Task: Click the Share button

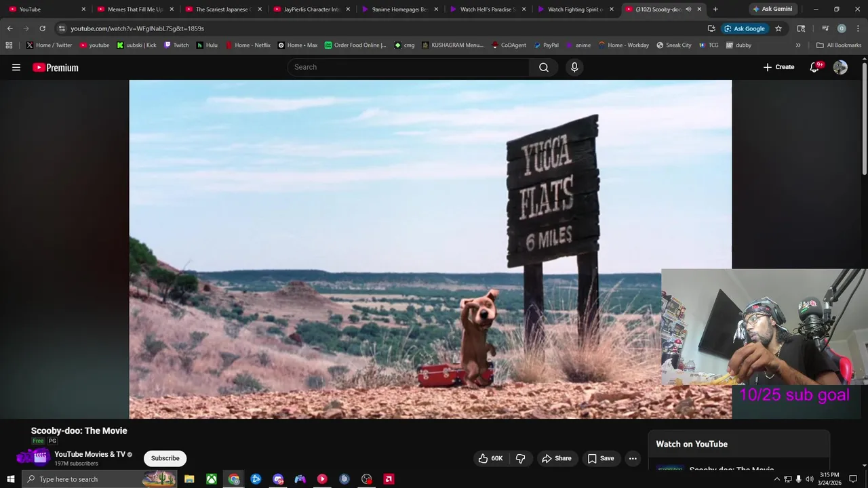Action: [x=556, y=458]
